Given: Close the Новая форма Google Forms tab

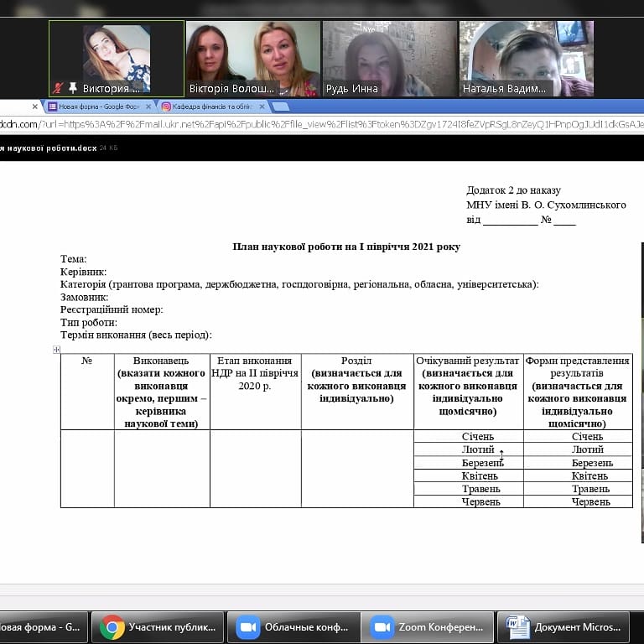Looking at the screenshot, I should 148,107.
